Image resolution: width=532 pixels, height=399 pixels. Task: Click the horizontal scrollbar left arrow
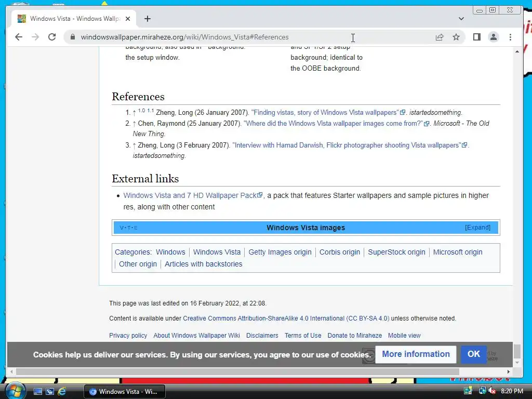11,371
